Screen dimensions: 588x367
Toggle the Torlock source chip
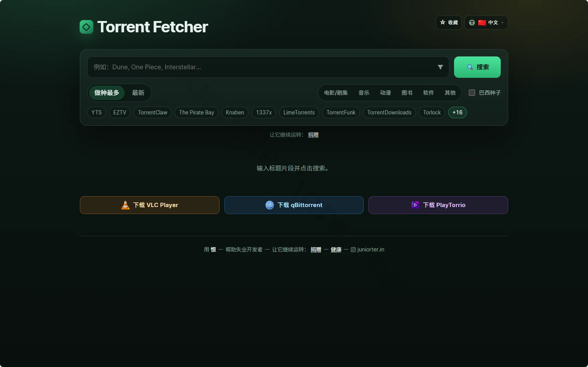[432, 112]
